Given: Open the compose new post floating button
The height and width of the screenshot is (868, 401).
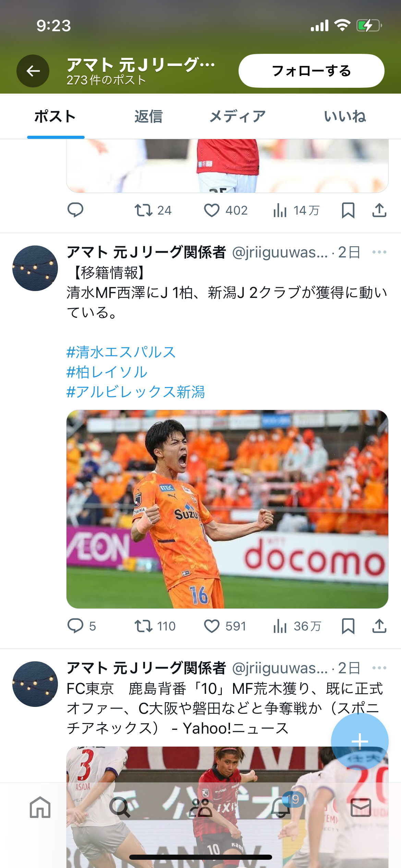Looking at the screenshot, I should [360, 742].
